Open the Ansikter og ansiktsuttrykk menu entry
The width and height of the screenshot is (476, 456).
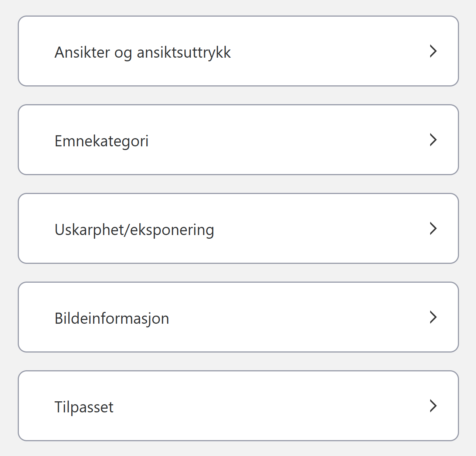point(238,51)
